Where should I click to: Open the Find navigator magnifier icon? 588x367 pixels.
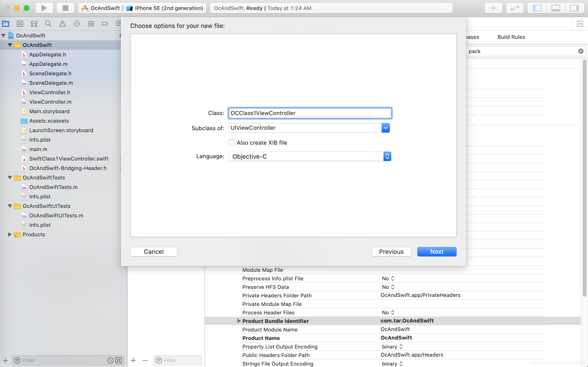click(48, 23)
